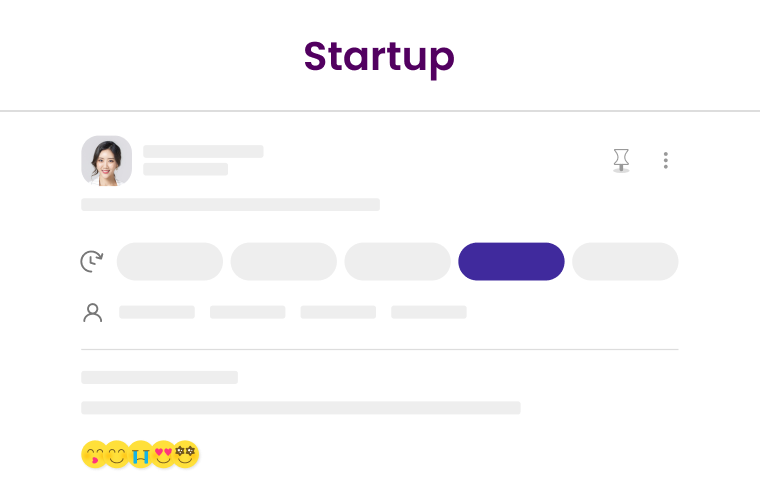The image size is (760, 492).
Task: Open the woman's profile photo avatar
Action: point(106,160)
